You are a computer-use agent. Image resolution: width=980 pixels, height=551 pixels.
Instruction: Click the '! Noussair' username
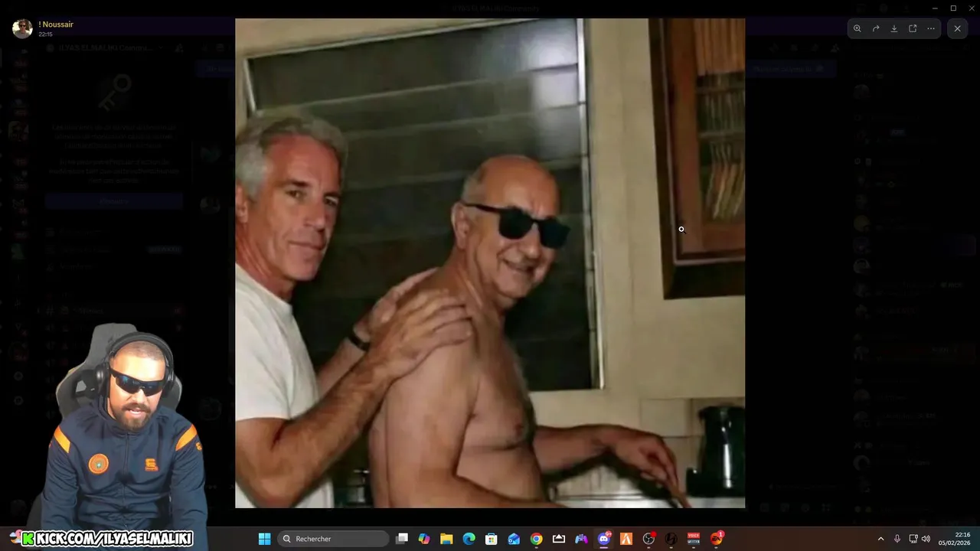[x=56, y=24]
